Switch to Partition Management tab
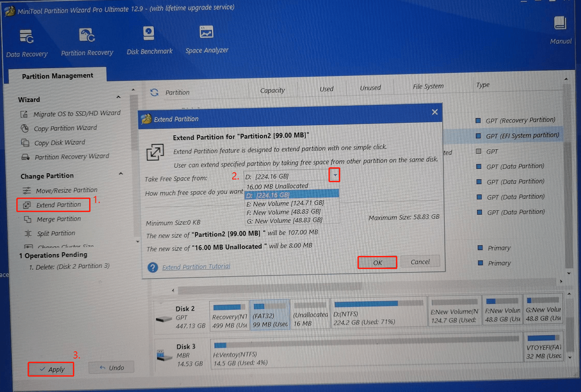The width and height of the screenshot is (581, 392). (57, 76)
